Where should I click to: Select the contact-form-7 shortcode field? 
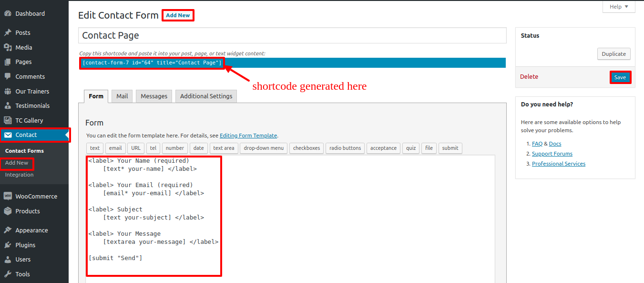point(152,63)
